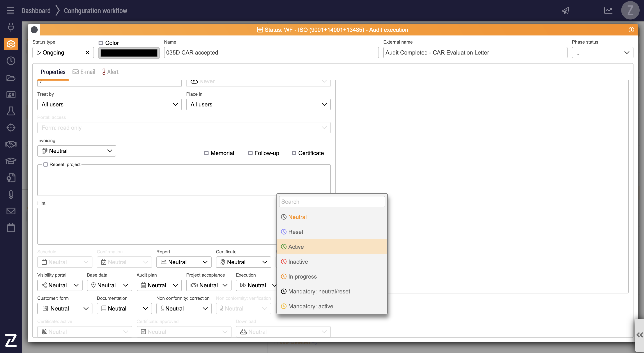This screenshot has height=353, width=644.
Task: Open the Phase status dropdown
Action: pos(602,53)
